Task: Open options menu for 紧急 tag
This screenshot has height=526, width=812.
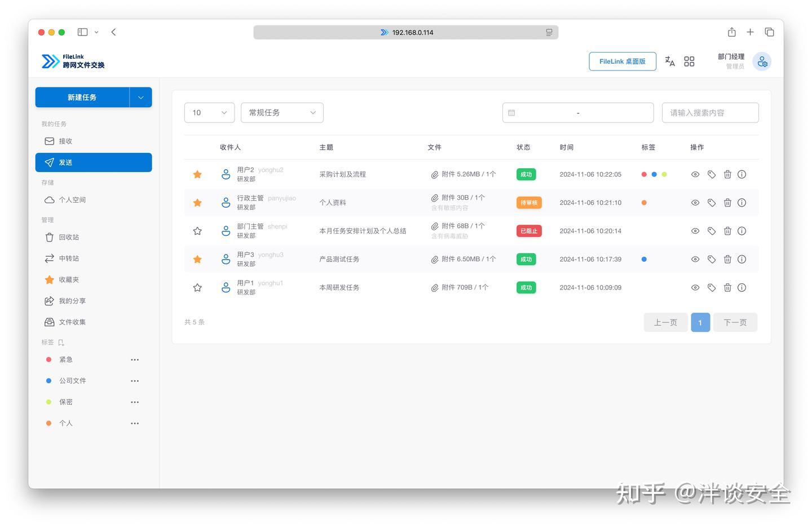Action: 135,360
